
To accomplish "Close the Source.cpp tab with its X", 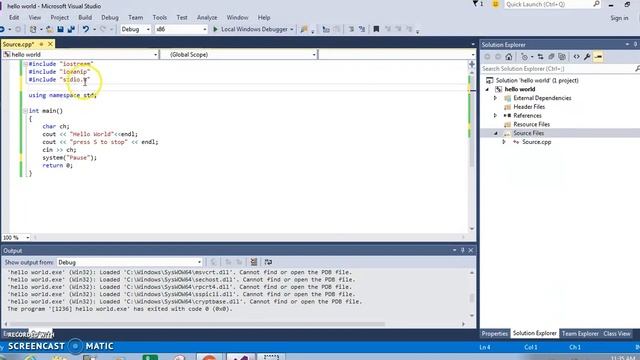I will coord(50,44).
